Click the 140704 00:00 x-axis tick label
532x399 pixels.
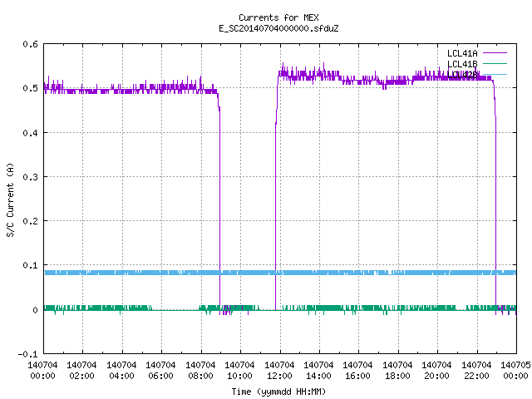click(42, 370)
